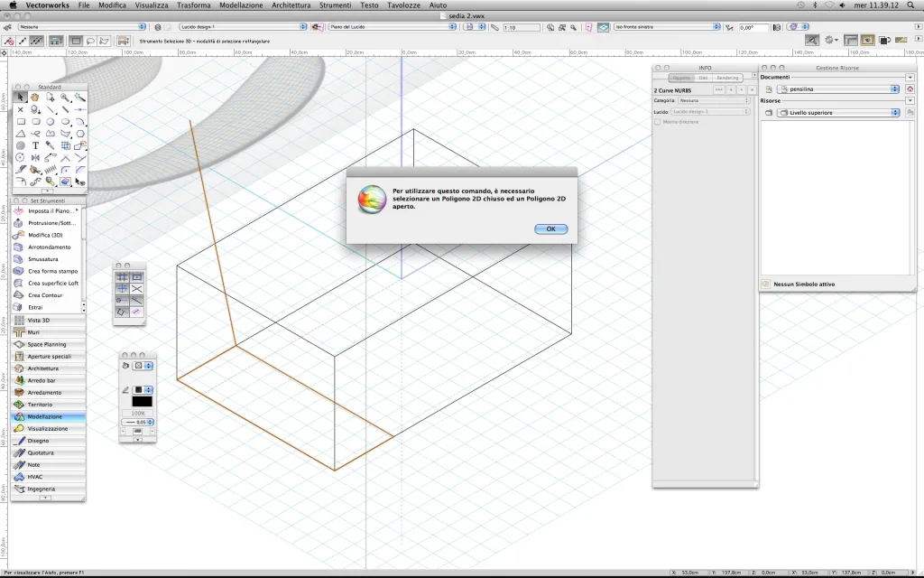This screenshot has height=578, width=924.
Task: Activate the Zoom magnifier tool
Action: (65, 98)
